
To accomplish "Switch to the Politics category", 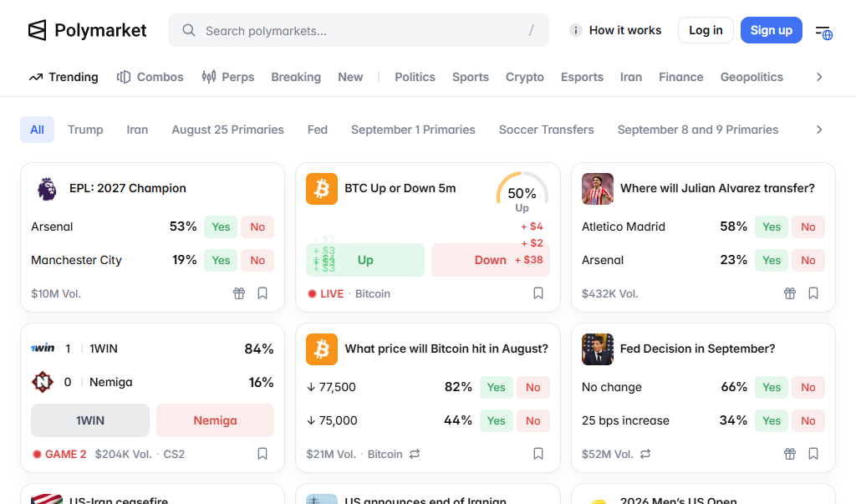I will pos(415,77).
